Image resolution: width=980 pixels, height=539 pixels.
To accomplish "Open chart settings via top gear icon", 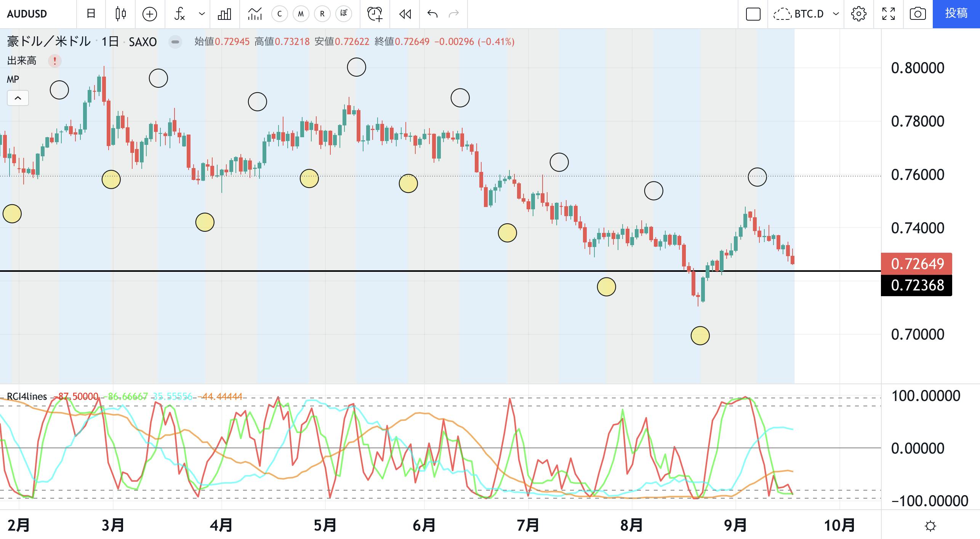I will (858, 14).
